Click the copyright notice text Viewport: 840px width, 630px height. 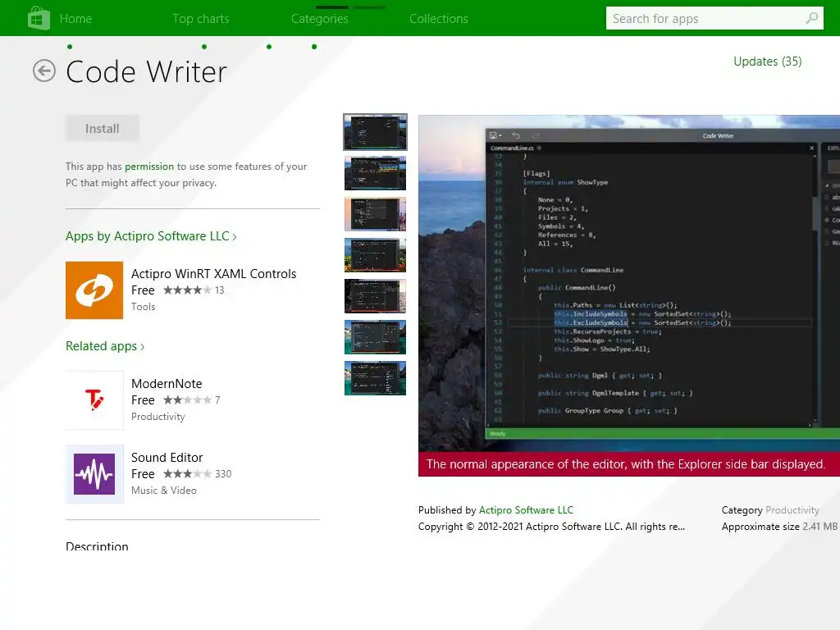(552, 527)
